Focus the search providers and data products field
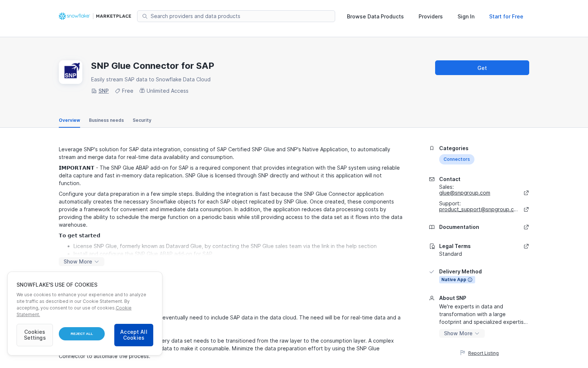 [x=236, y=16]
